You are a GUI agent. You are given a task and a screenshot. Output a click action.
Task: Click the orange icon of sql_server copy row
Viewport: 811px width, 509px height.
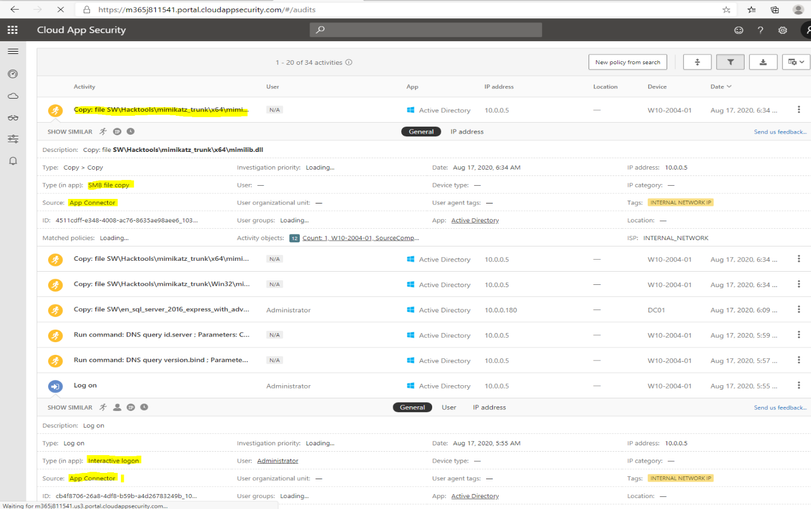[x=55, y=310]
